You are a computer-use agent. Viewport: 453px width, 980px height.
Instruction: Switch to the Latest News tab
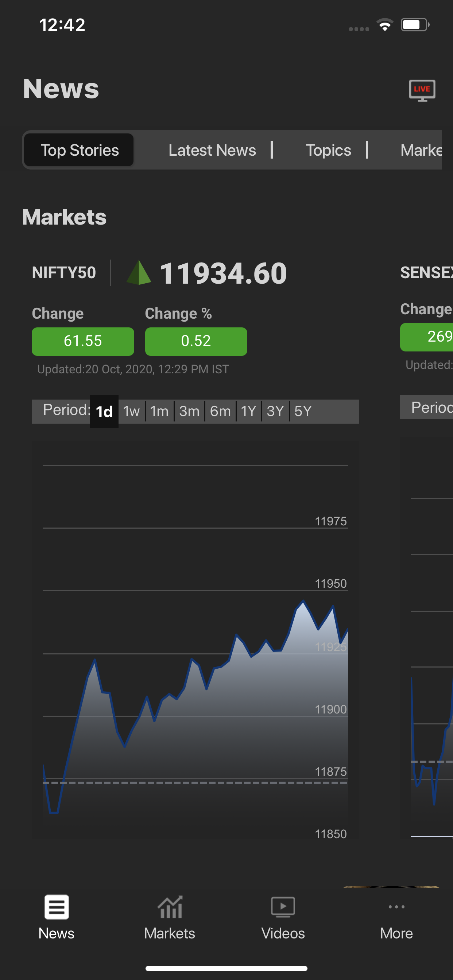pyautogui.click(x=212, y=150)
